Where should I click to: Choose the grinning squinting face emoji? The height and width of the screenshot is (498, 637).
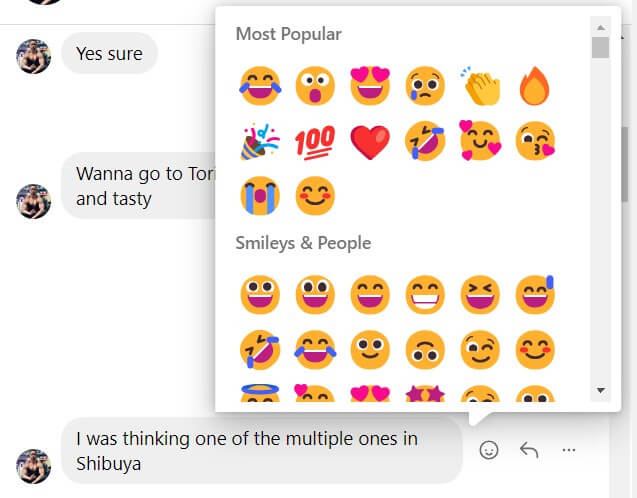[479, 295]
